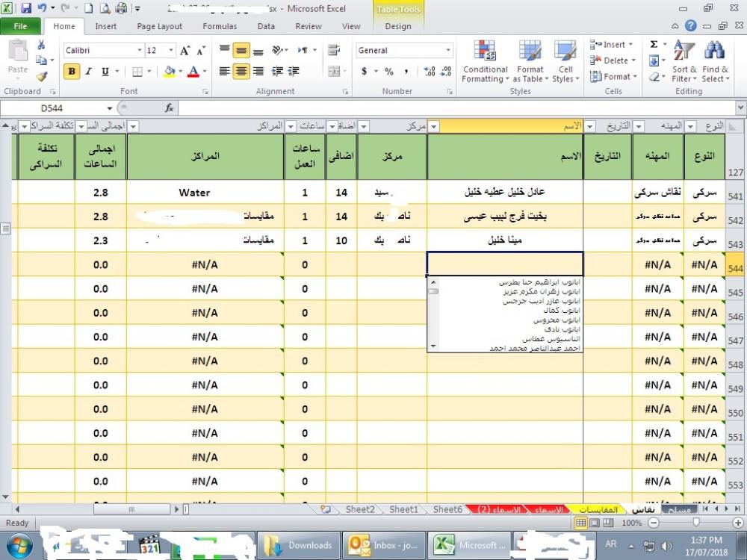Click the percent style icon
Viewport: 747px width, 560px height.
pos(389,72)
